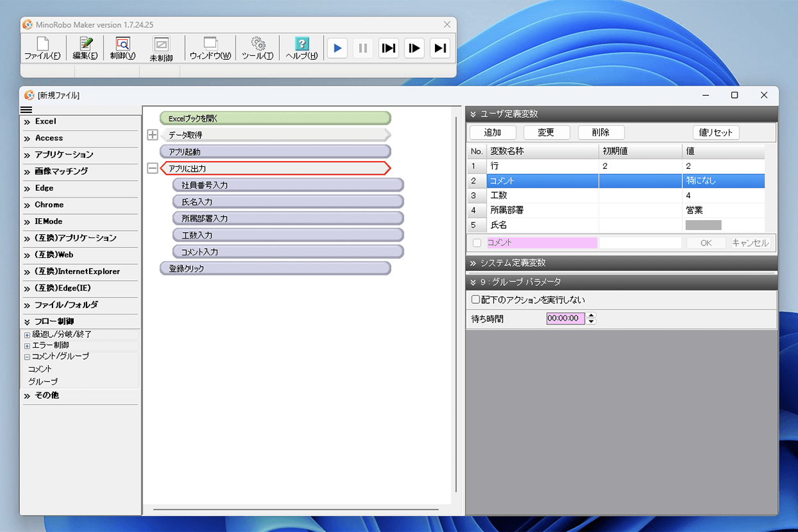Click the 追加 button to add a variable
Viewport: 798px width, 532px height.
coord(493,132)
